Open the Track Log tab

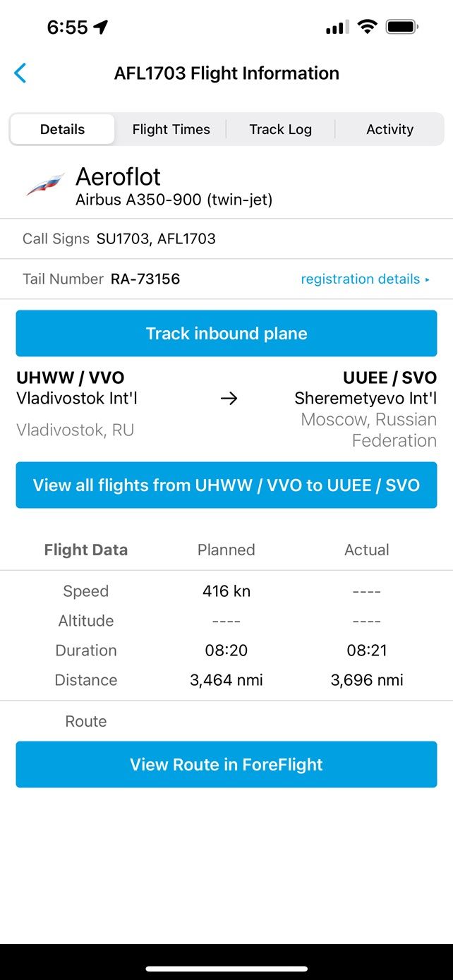[280, 129]
